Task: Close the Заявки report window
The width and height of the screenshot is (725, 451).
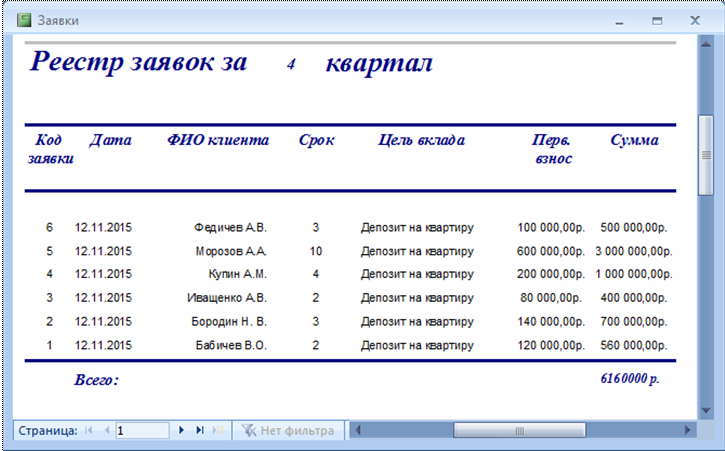Action: (694, 20)
